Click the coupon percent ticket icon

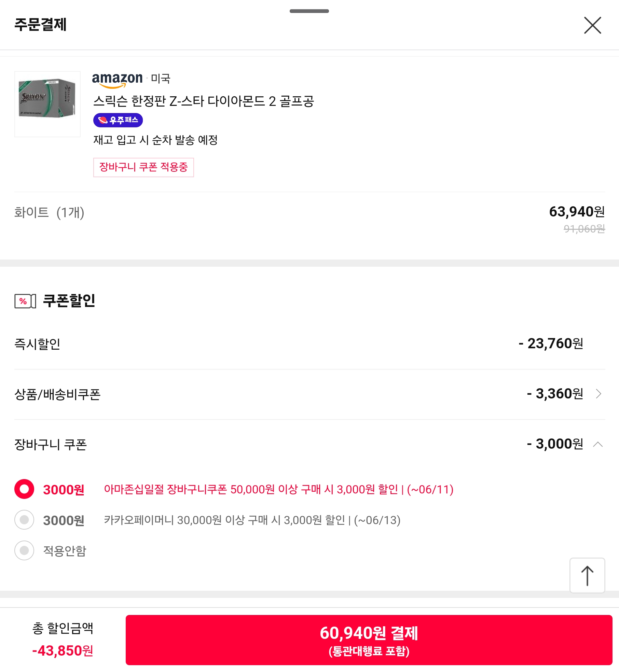[x=25, y=301]
